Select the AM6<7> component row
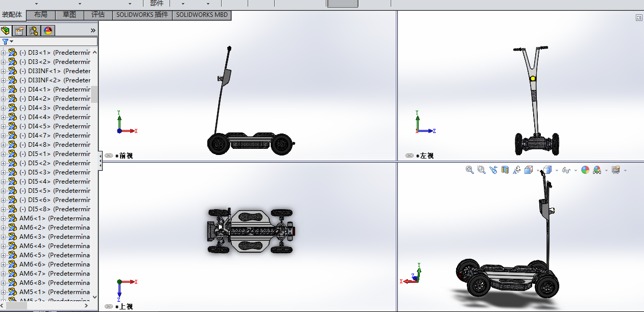The image size is (644, 312). [49, 273]
